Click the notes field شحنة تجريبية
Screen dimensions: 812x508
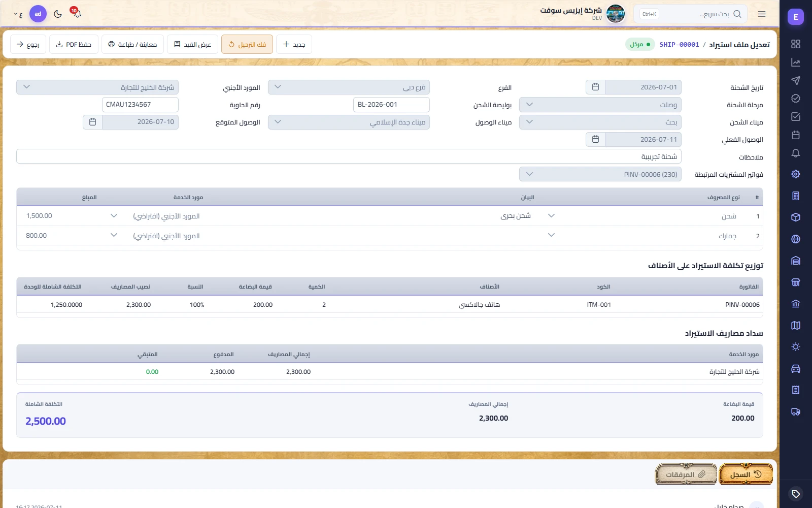[x=349, y=156]
